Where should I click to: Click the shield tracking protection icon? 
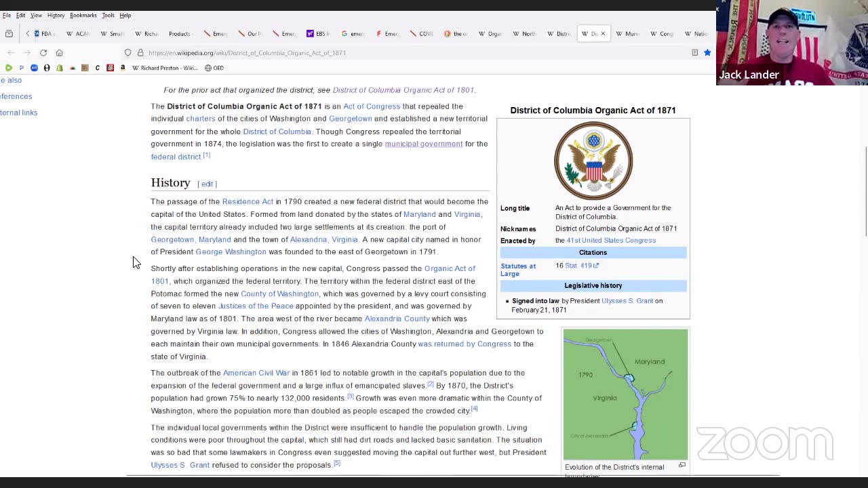[x=127, y=53]
